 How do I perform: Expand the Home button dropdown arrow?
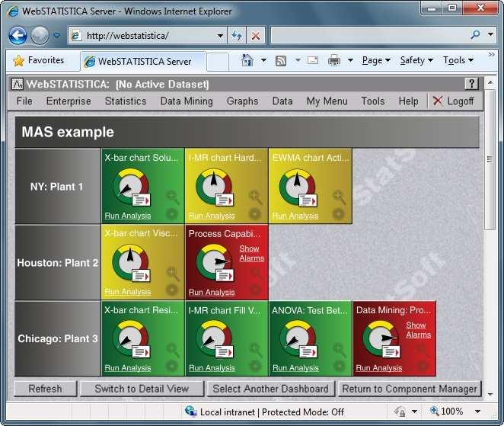pos(263,60)
